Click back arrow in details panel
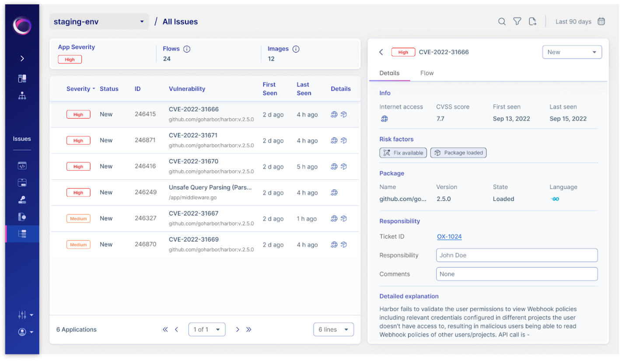 (381, 52)
